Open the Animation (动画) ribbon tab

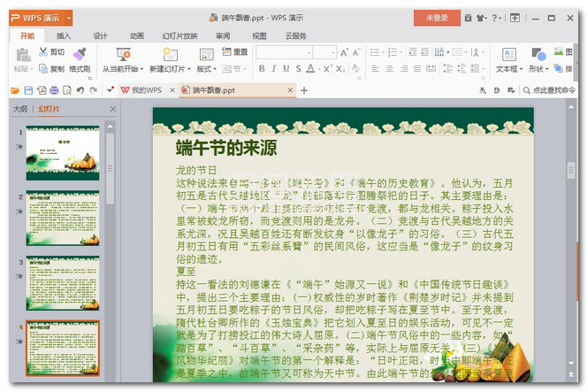tap(137, 35)
